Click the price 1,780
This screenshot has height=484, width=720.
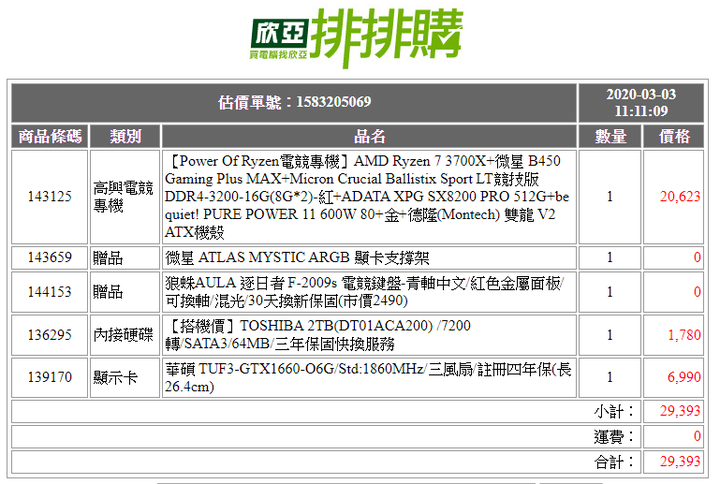(x=684, y=335)
